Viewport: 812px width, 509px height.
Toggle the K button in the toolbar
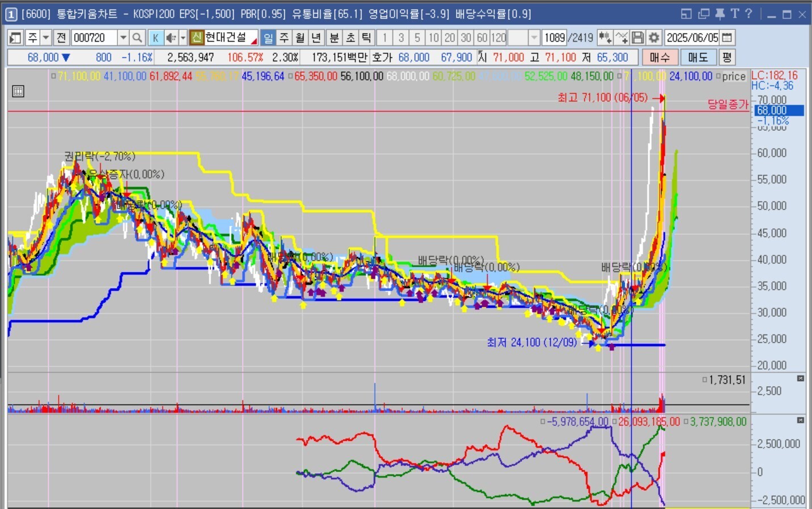coord(155,38)
